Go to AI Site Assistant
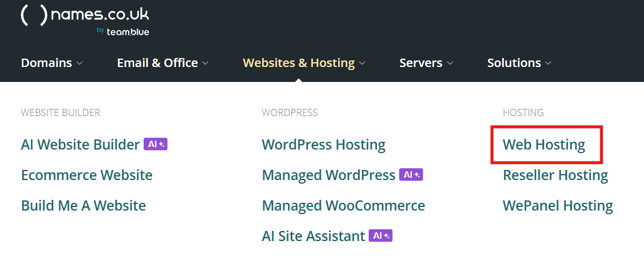Image resolution: width=644 pixels, height=268 pixels. [314, 236]
